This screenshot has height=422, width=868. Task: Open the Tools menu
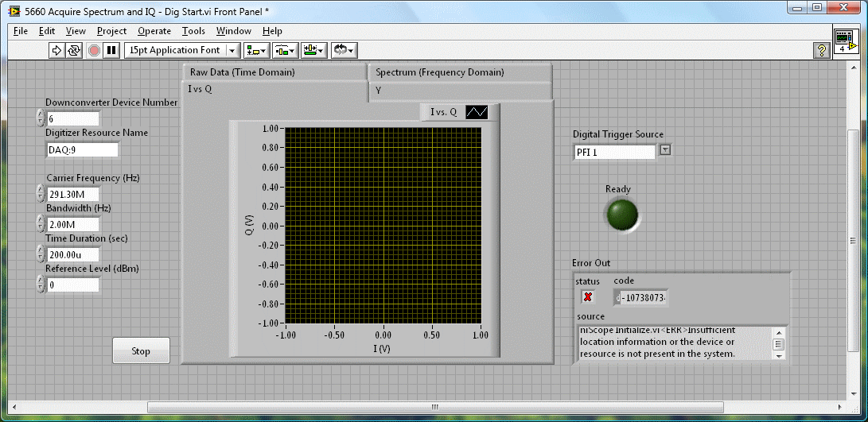coord(194,31)
